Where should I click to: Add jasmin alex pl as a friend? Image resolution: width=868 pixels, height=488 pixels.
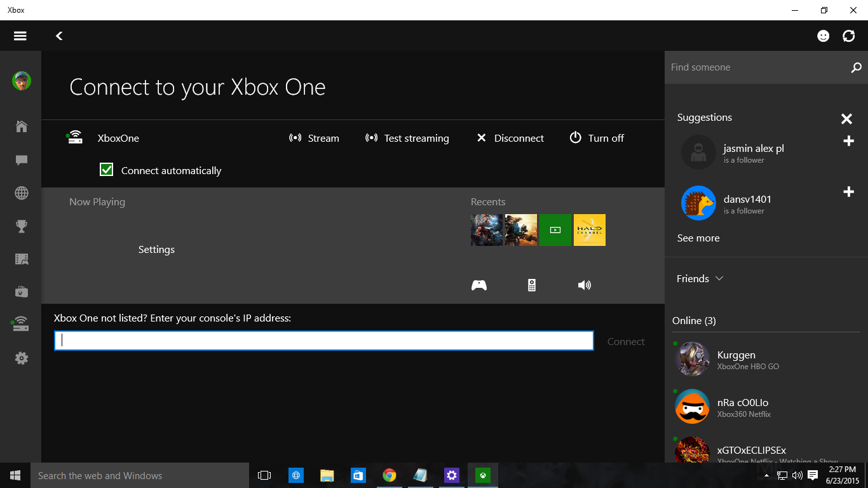[848, 141]
